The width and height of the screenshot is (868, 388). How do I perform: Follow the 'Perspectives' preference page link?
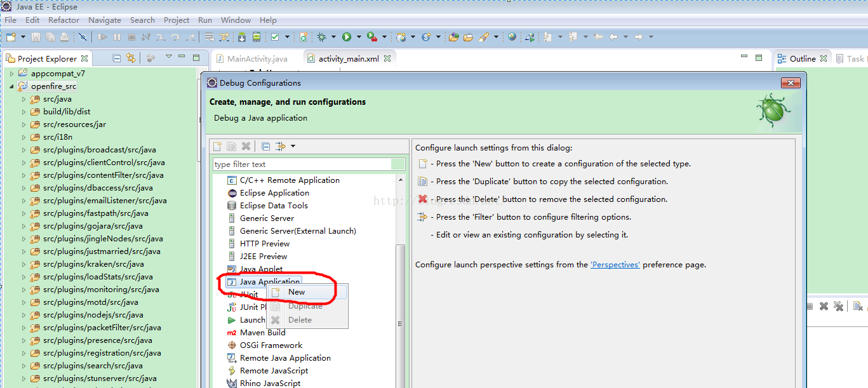(x=615, y=265)
